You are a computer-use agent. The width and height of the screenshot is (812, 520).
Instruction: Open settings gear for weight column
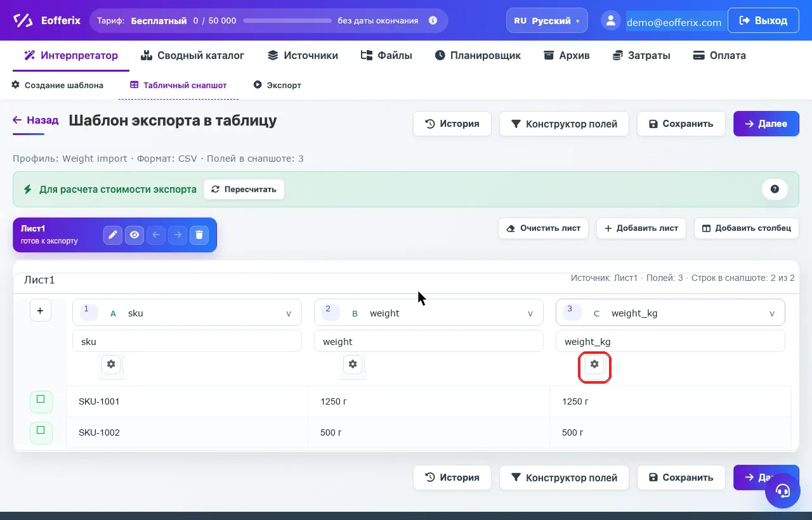(x=353, y=364)
